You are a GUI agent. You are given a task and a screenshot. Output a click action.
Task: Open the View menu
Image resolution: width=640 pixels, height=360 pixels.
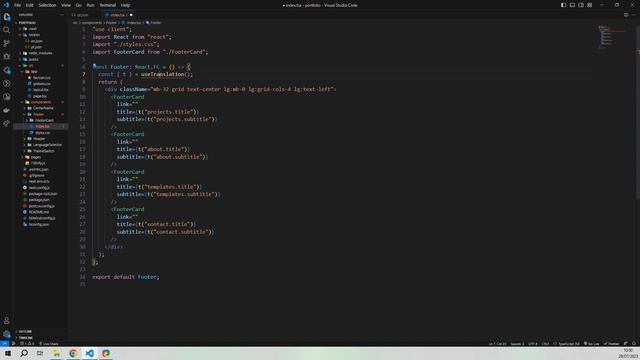[66, 5]
